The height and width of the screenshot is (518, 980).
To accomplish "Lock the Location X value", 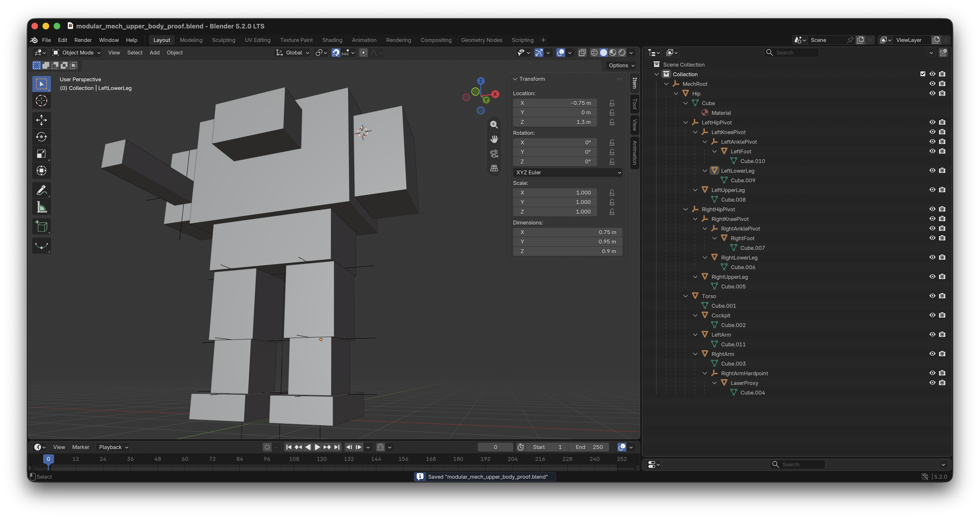I will pos(612,103).
